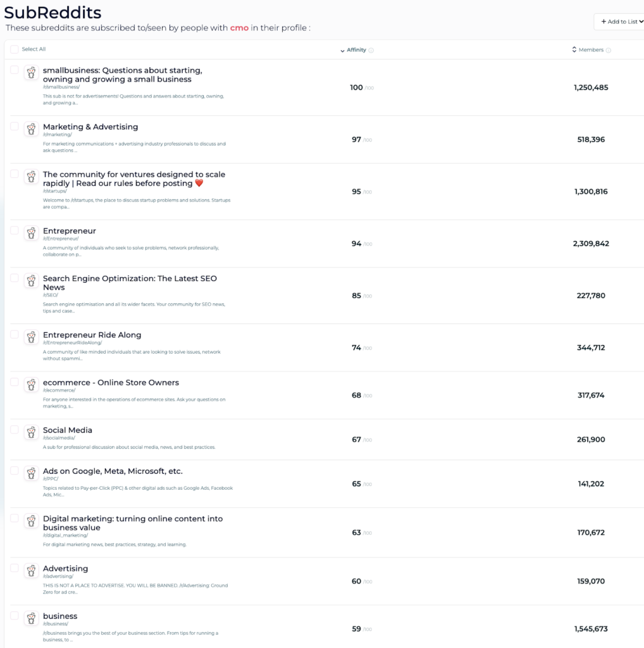Click the smallbusiness subreddit avatar icon
The height and width of the screenshot is (648, 644).
(x=31, y=73)
